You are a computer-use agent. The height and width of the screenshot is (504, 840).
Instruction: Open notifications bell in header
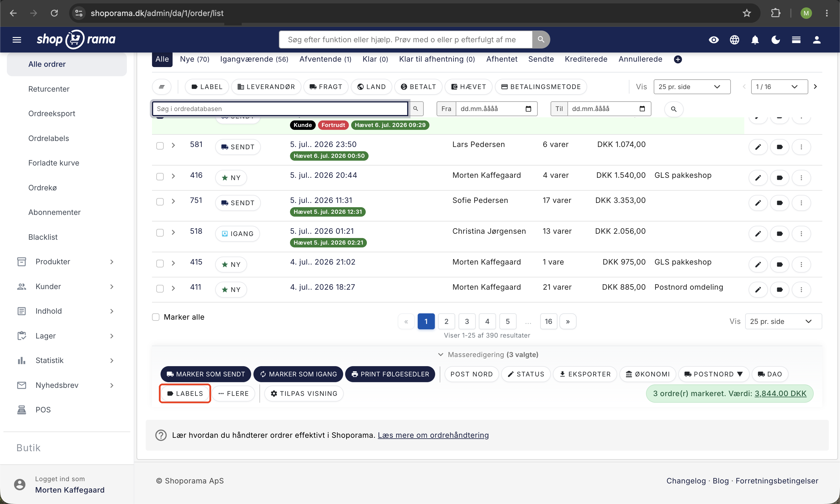tap(755, 40)
